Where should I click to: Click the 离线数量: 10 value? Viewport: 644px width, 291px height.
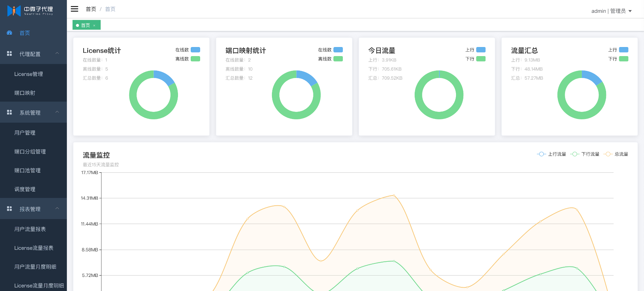click(239, 69)
